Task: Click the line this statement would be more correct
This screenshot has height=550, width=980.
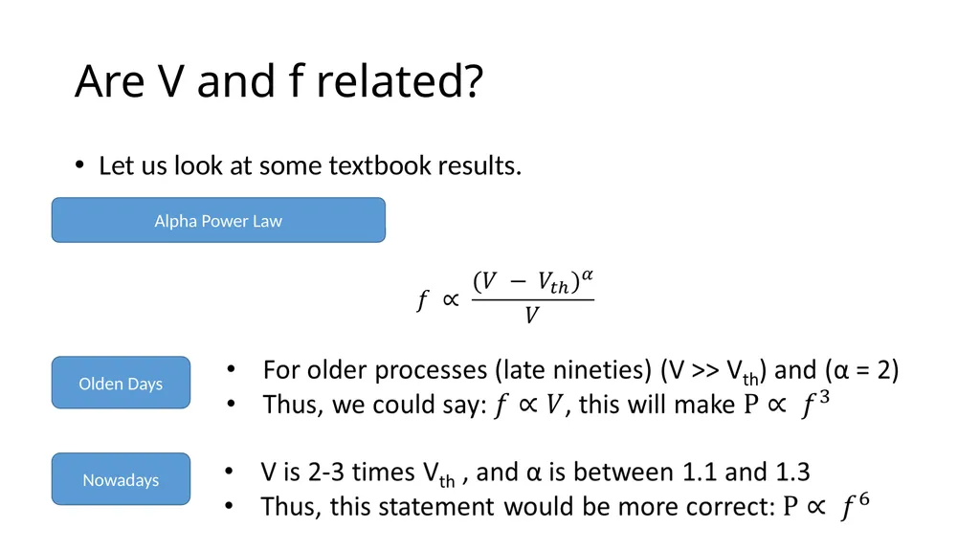Action: click(x=565, y=506)
